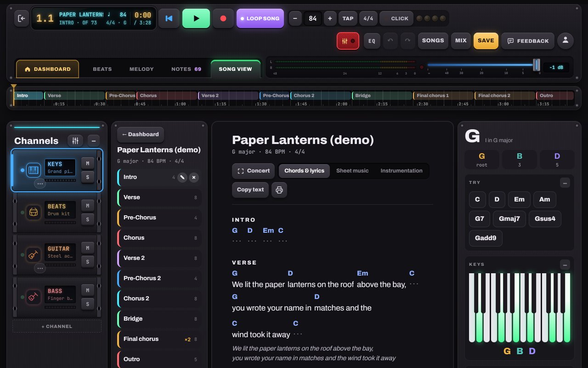588x368 pixels.
Task: Click the master volume slider handle
Action: click(x=536, y=65)
